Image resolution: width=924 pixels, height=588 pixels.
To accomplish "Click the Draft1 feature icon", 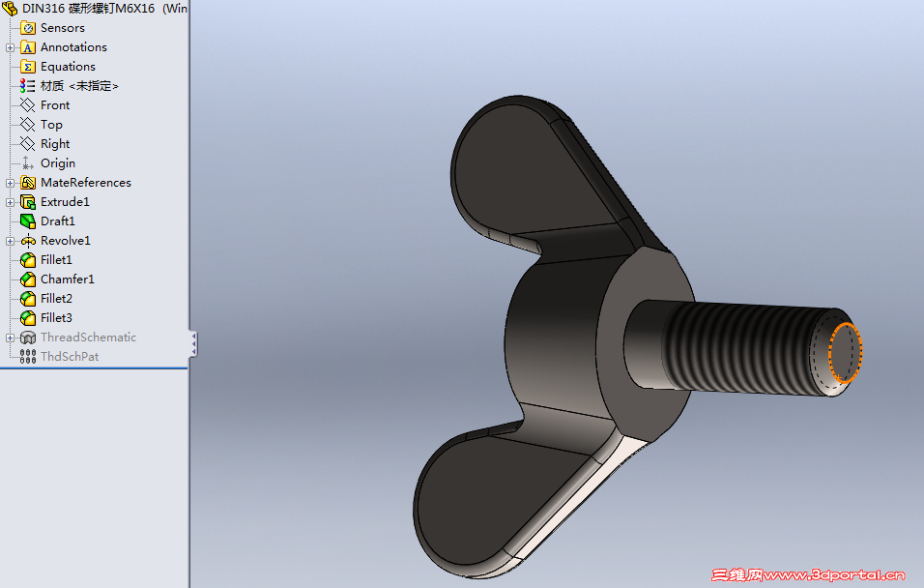I will click(28, 221).
